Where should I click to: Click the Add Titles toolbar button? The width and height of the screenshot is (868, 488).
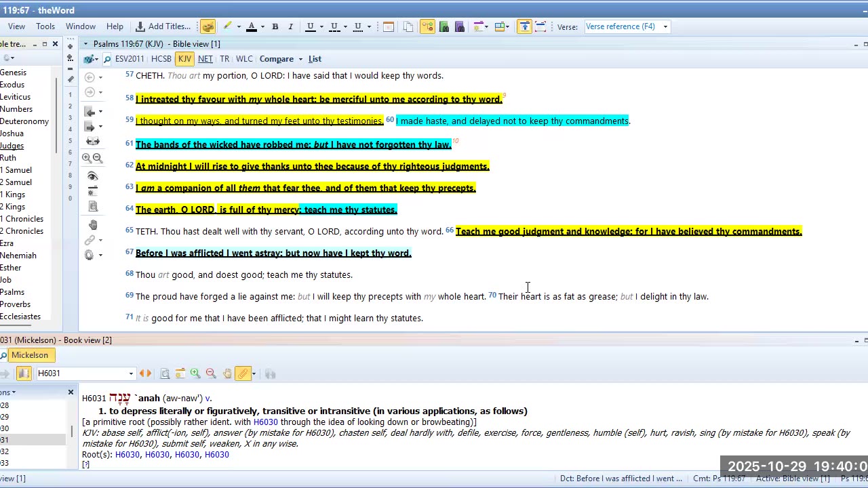coord(163,26)
